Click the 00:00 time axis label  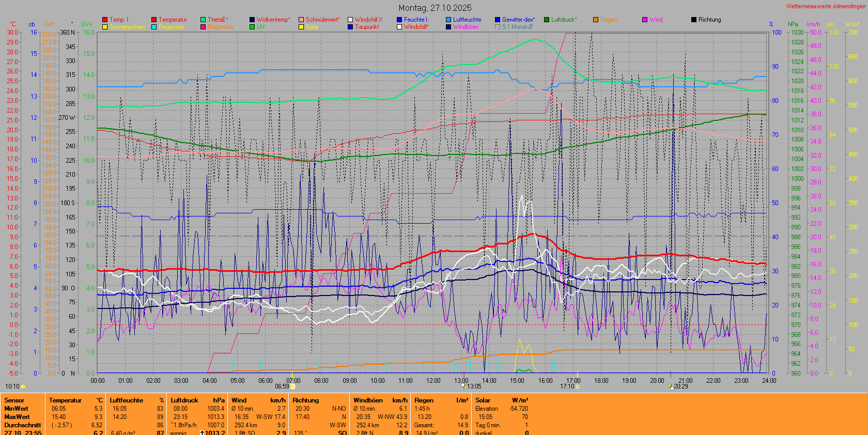(98, 381)
